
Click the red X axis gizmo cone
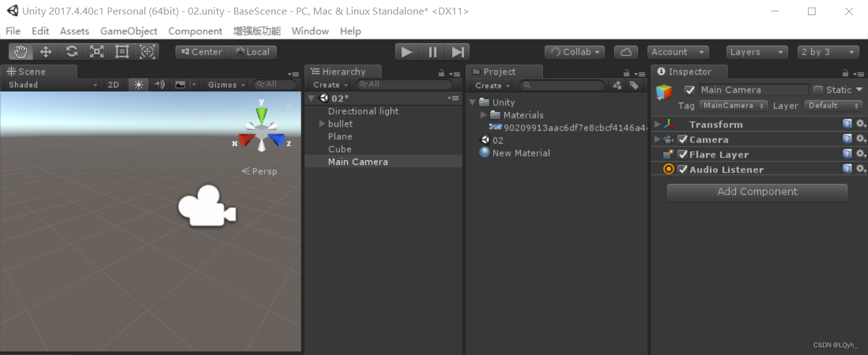coord(246,139)
